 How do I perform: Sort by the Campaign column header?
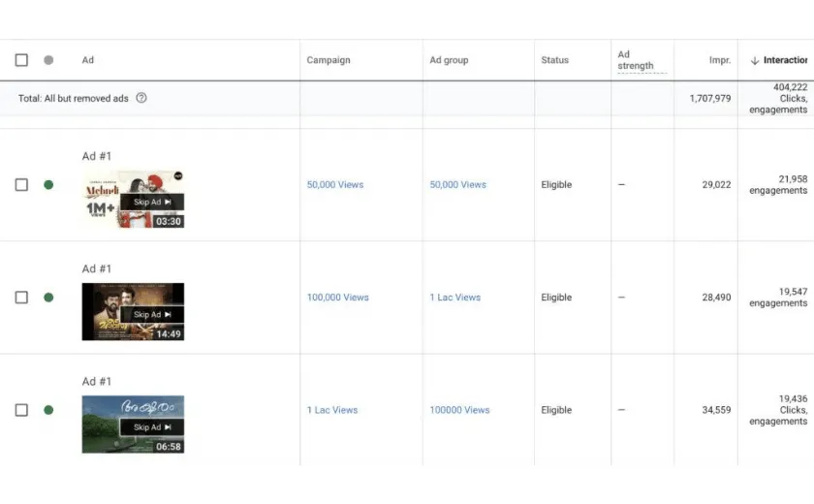pos(329,60)
